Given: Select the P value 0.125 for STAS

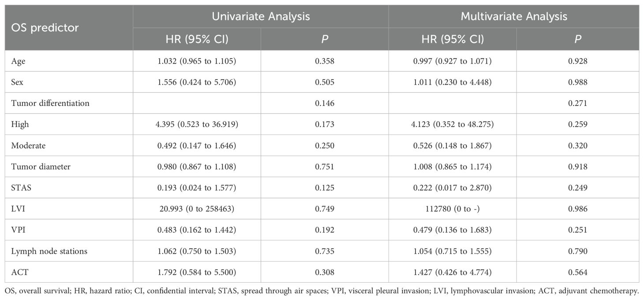Looking at the screenshot, I should pos(325,188).
